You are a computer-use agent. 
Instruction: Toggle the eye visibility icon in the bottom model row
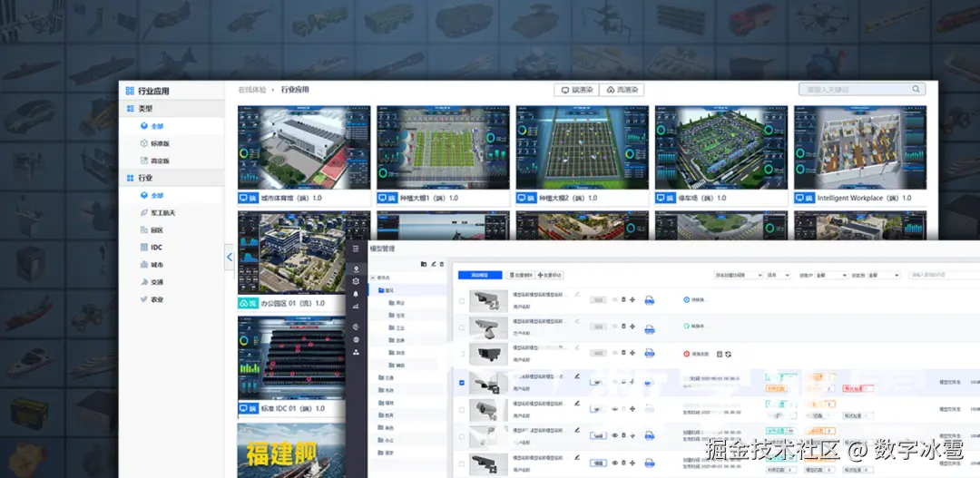click(615, 463)
